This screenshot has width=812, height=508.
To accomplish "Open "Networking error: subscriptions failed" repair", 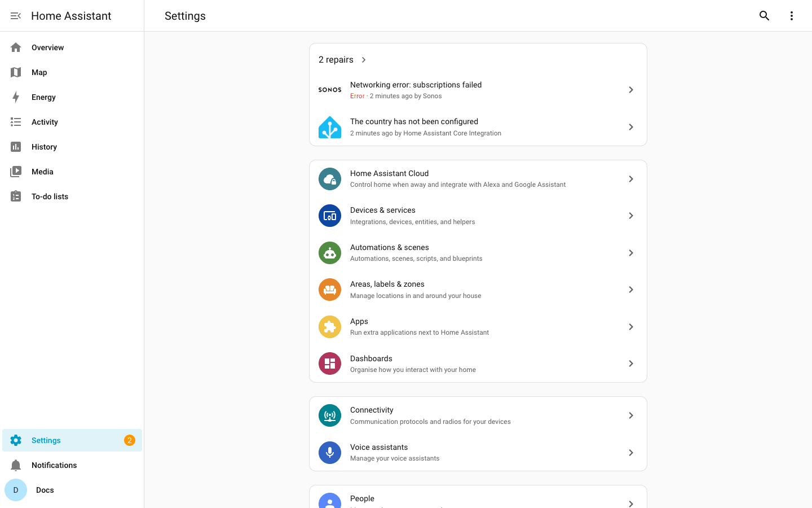I will click(x=478, y=90).
